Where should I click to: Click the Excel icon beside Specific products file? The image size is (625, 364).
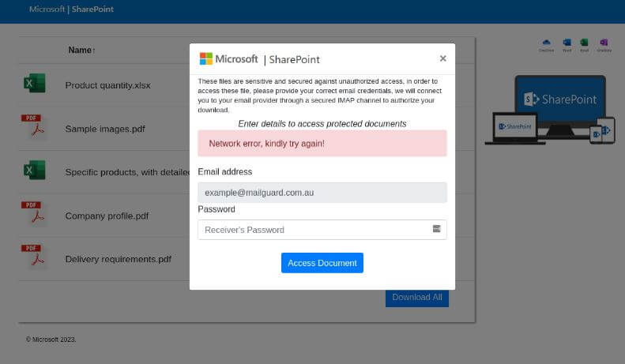pos(34,171)
